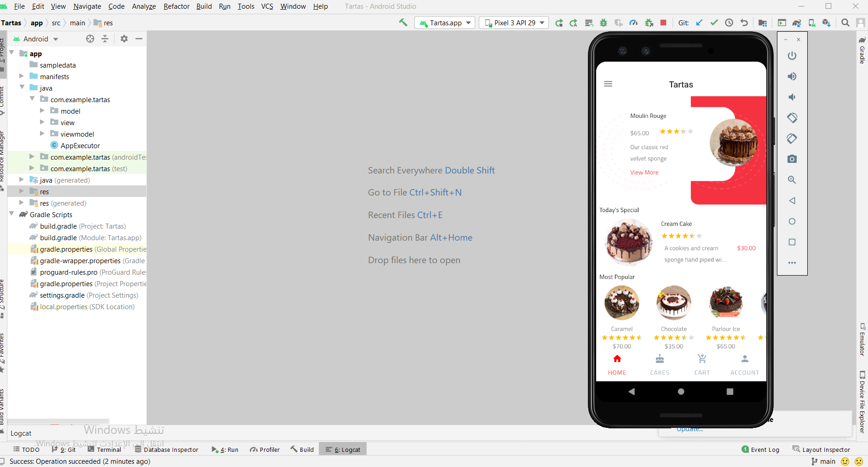Click the Git Update Project arrow
The height and width of the screenshot is (467, 868).
pyautogui.click(x=699, y=23)
